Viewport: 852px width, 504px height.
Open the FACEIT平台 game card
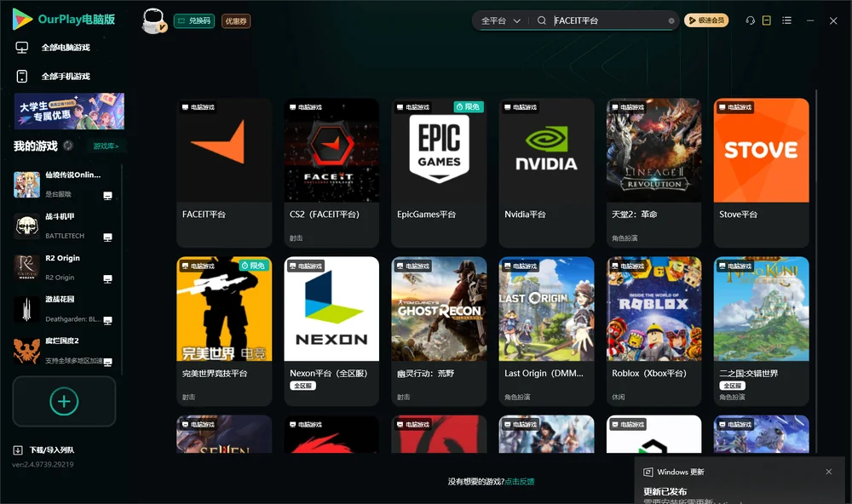[x=224, y=173]
